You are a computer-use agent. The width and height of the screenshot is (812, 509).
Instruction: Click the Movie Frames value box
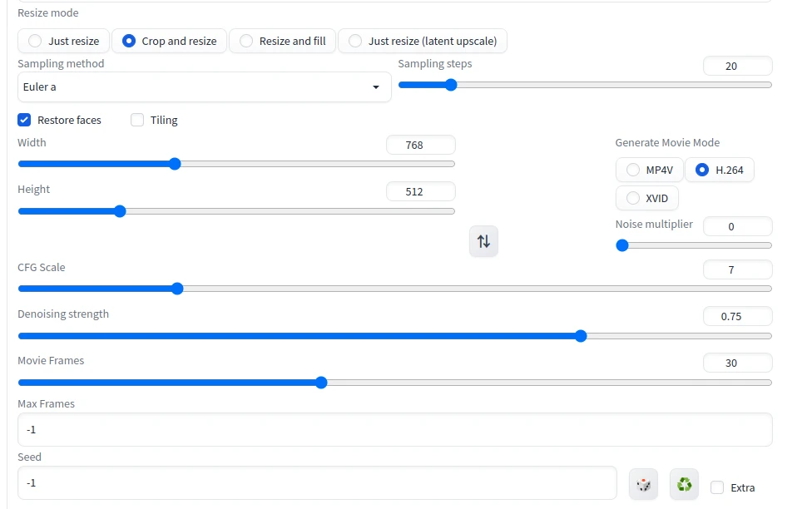[x=737, y=363]
